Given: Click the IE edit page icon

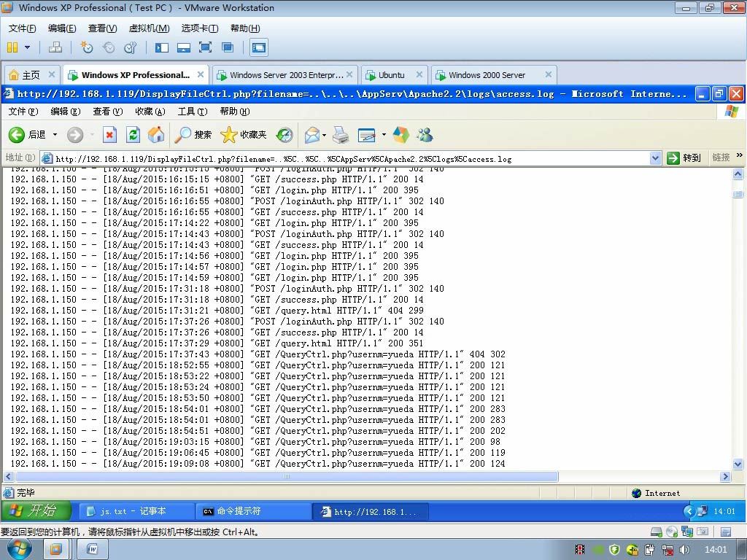Looking at the screenshot, I should point(367,135).
